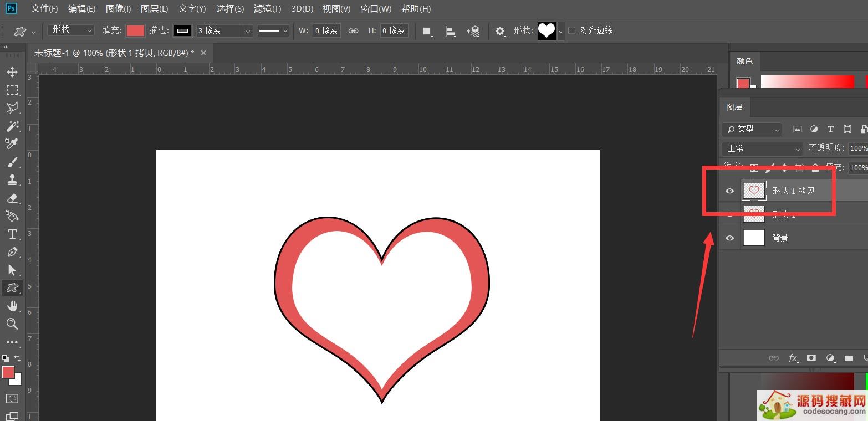This screenshot has height=421, width=868.
Task: Expand the toolbar double-arrow toggle
Action: point(6,47)
